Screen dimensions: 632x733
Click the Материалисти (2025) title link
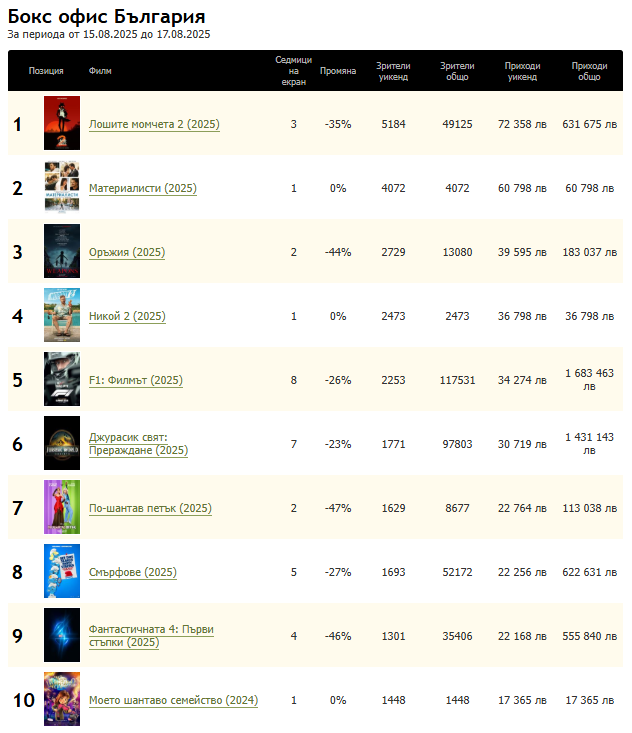[x=142, y=189]
